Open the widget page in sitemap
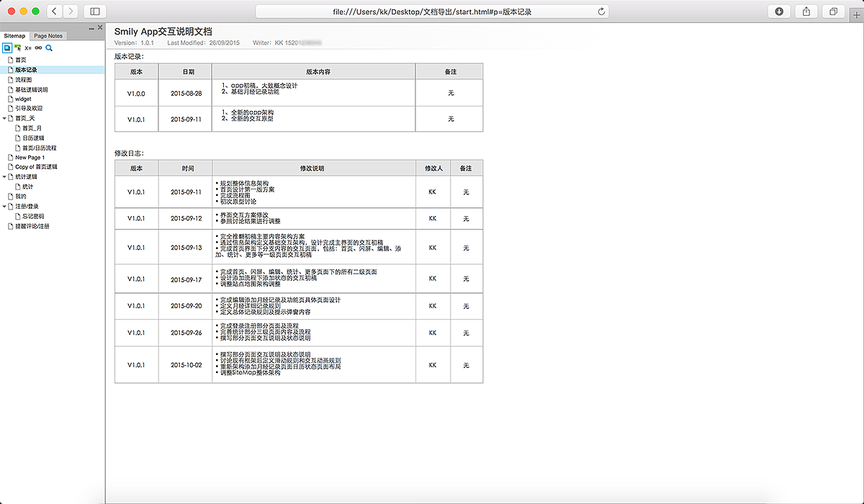 (x=23, y=99)
